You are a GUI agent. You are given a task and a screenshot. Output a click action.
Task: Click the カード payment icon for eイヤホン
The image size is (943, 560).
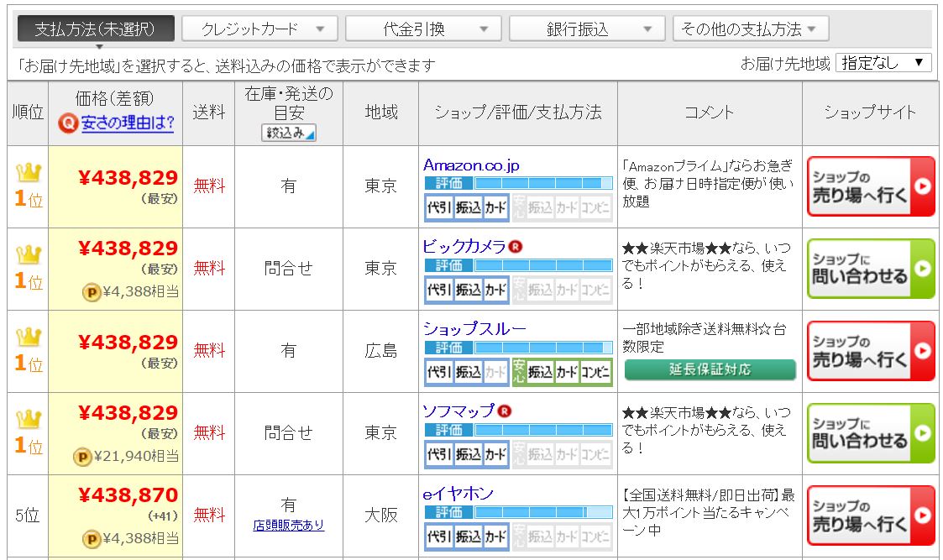click(495, 536)
